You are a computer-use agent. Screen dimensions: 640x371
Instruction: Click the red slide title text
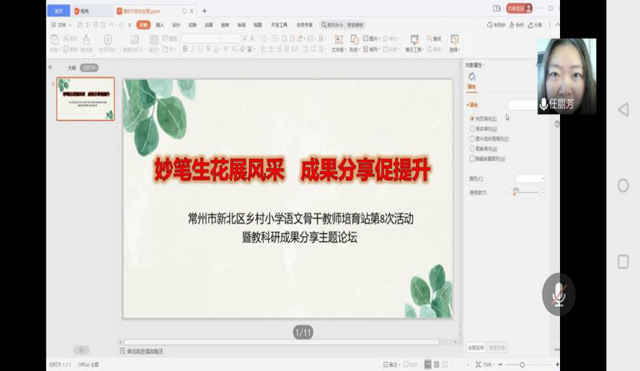pos(292,169)
